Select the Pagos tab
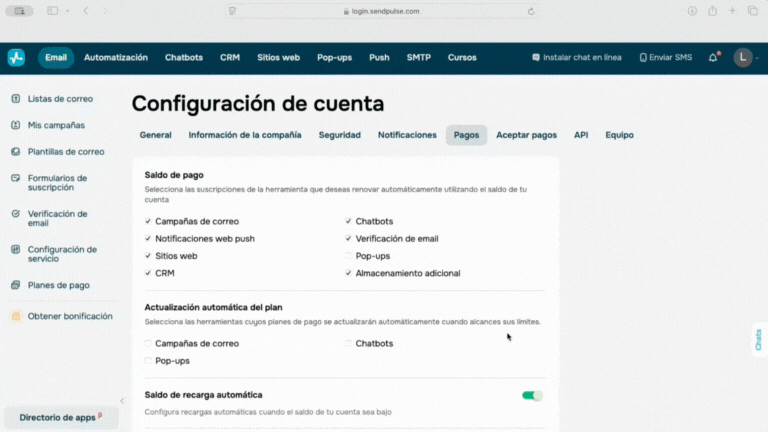Screen dimensions: 768x432 point(466,135)
